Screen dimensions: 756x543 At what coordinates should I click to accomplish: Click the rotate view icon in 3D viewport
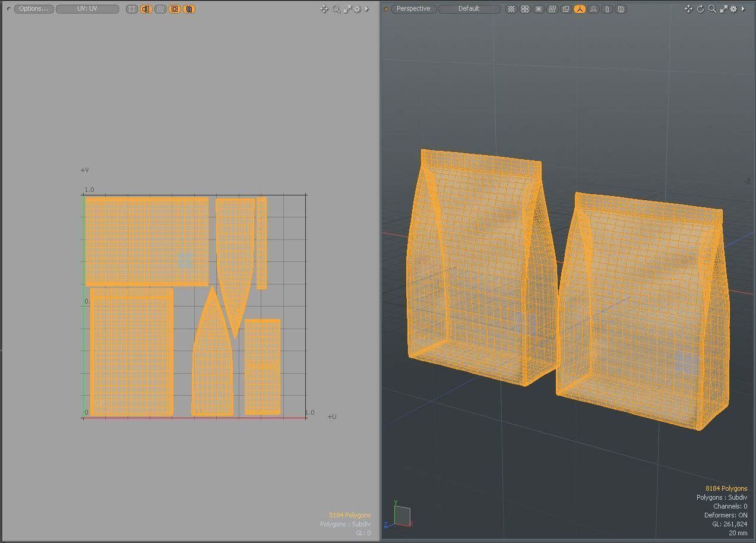701,9
